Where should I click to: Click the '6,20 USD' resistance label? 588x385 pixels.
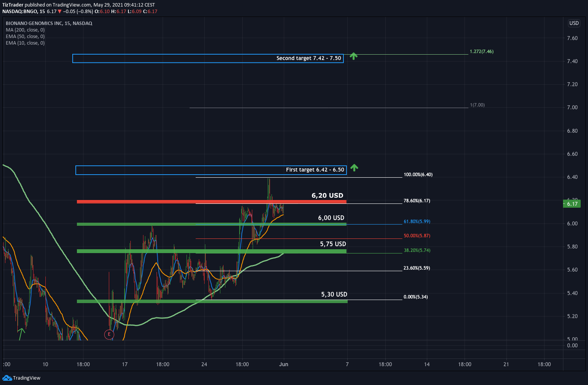click(x=327, y=195)
